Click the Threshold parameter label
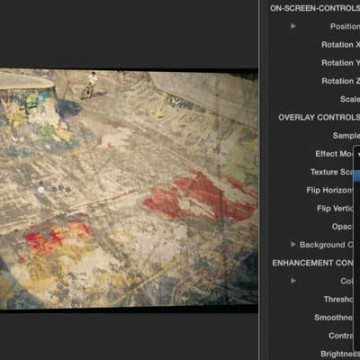 338,299
